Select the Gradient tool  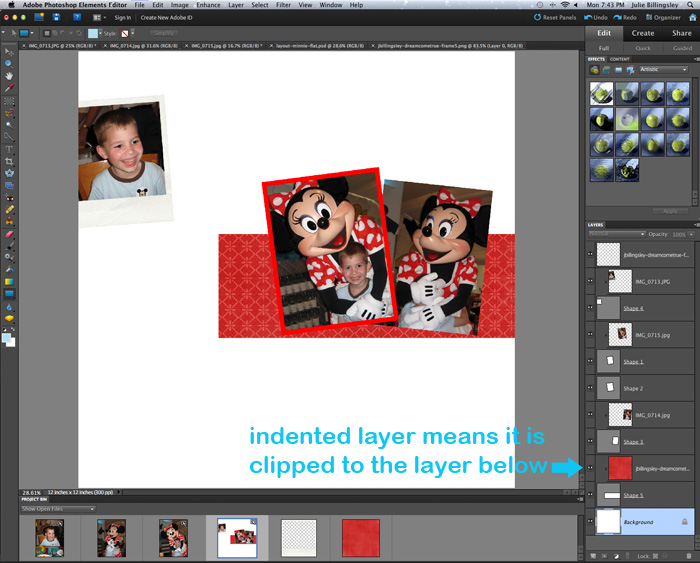(9, 282)
